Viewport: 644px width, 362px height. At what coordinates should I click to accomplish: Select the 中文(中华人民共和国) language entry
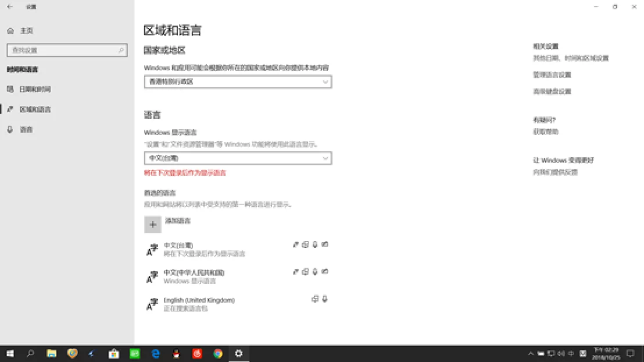[x=238, y=276]
